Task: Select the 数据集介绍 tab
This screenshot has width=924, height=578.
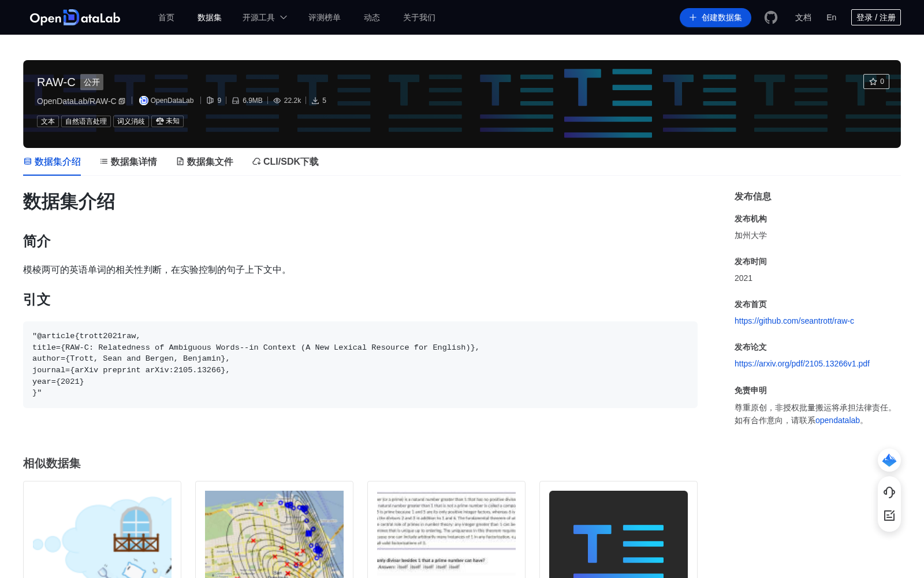Action: tap(52, 162)
